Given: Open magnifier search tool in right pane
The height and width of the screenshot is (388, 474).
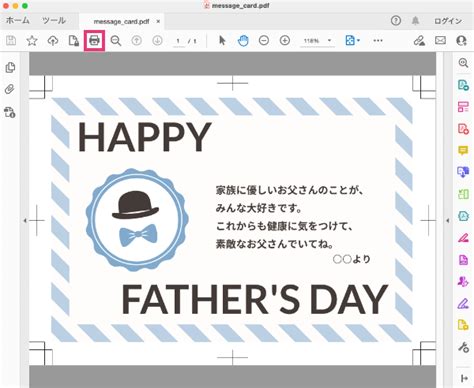Looking at the screenshot, I should 463,63.
